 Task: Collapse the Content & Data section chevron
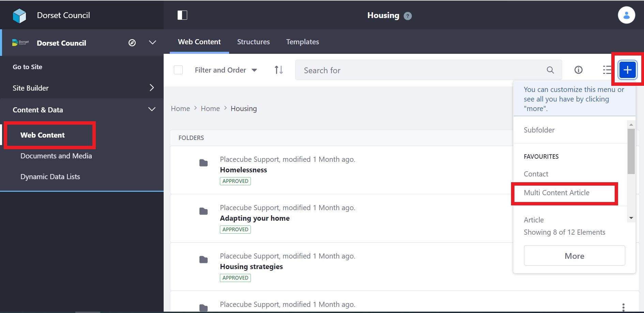pos(152,109)
